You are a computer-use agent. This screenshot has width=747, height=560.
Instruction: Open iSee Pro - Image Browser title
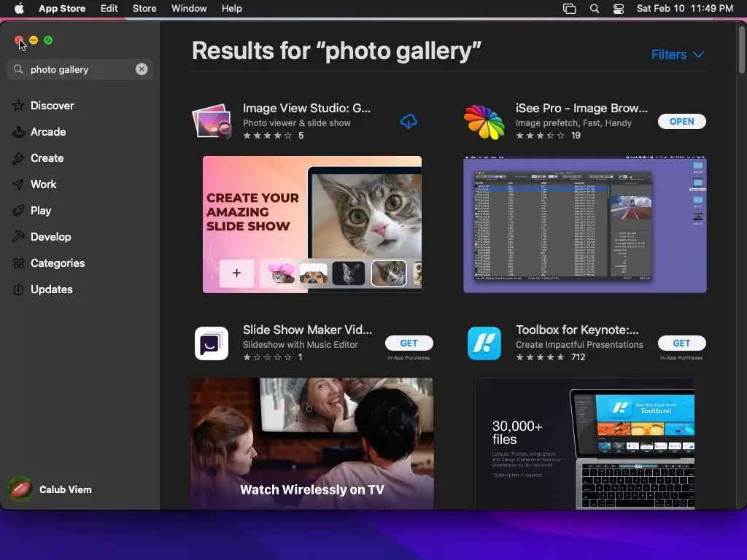click(x=581, y=108)
